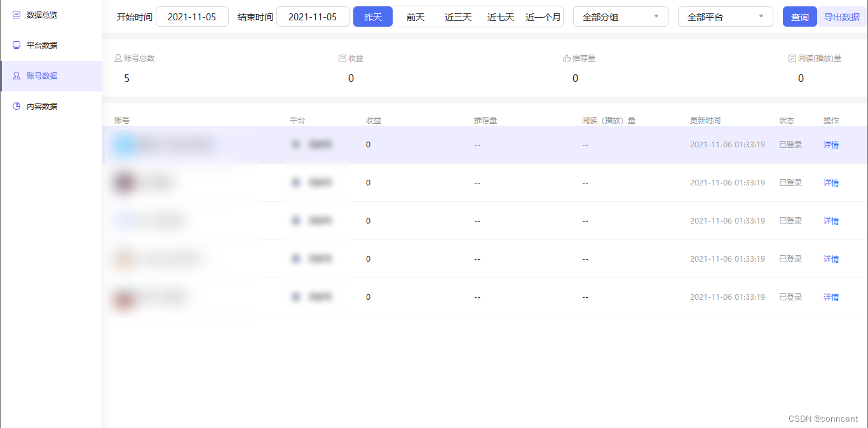Open 数据总览 in the sidebar
The height and width of the screenshot is (428, 868).
tap(51, 14)
